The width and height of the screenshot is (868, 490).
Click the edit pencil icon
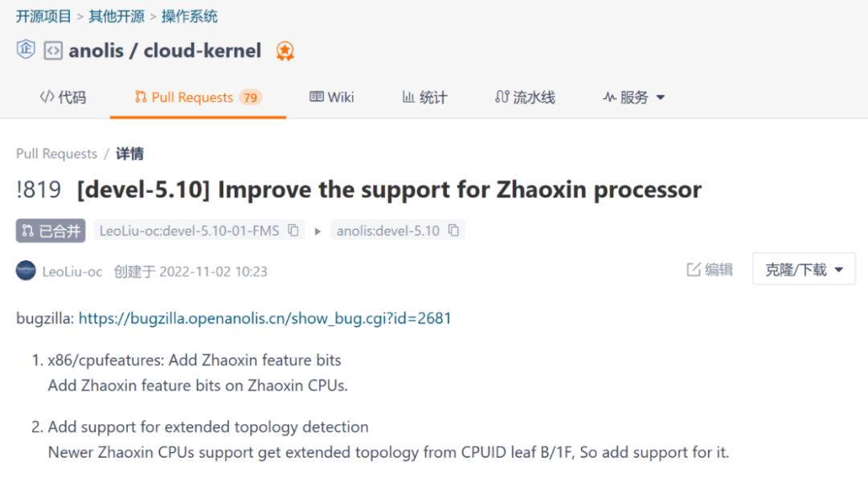tap(694, 270)
